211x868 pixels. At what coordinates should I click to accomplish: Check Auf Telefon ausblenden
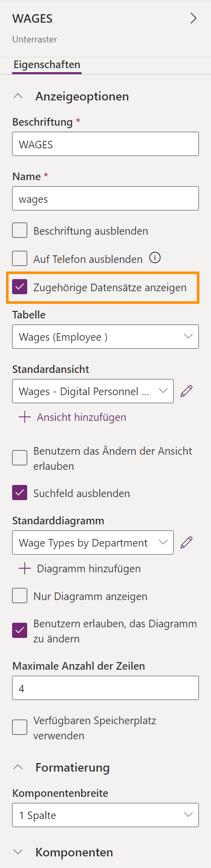(20, 259)
